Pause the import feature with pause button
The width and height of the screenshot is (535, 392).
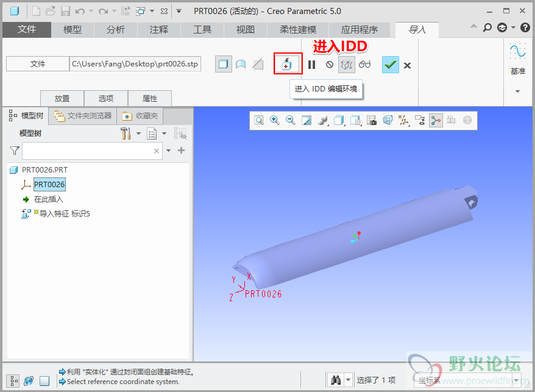coord(311,65)
